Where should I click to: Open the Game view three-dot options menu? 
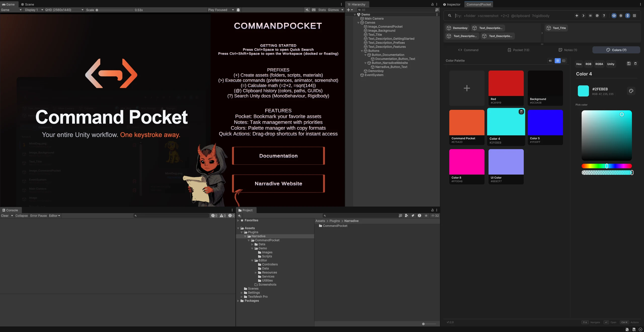[341, 4]
